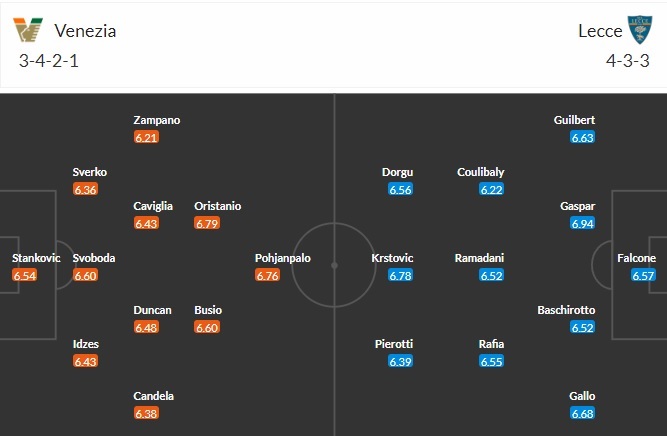Click Candela's 6.38 rating badge
This screenshot has height=436, width=667.
(x=146, y=413)
